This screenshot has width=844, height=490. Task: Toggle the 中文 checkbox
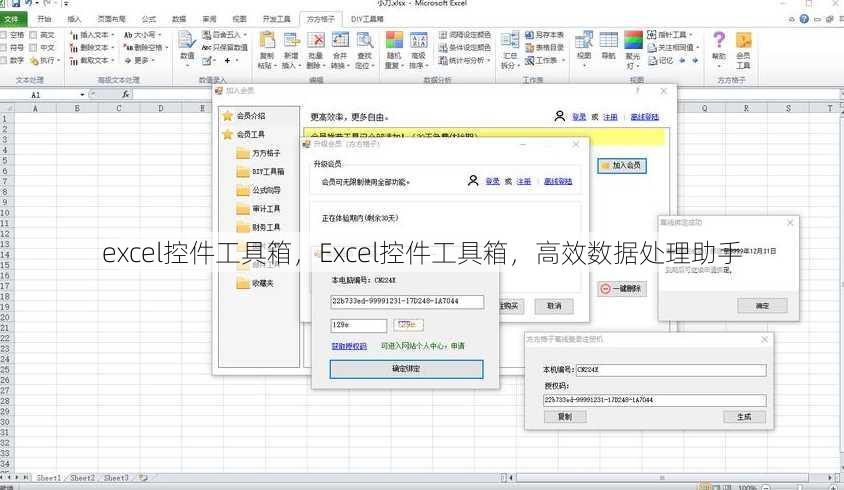[33, 47]
